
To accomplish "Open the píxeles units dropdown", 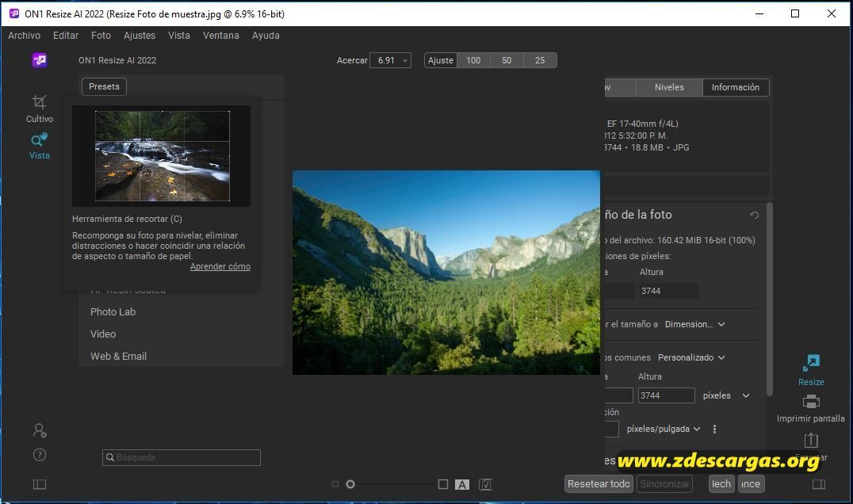I will click(x=725, y=395).
